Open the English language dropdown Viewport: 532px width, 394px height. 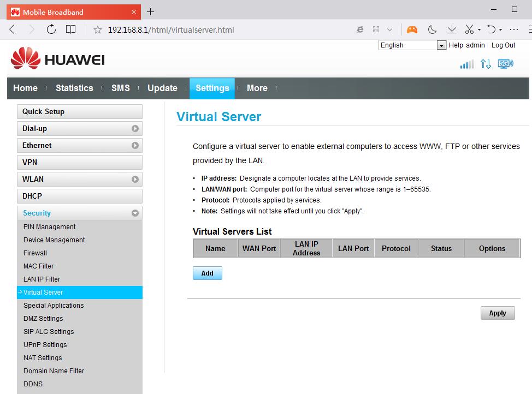[x=413, y=45]
